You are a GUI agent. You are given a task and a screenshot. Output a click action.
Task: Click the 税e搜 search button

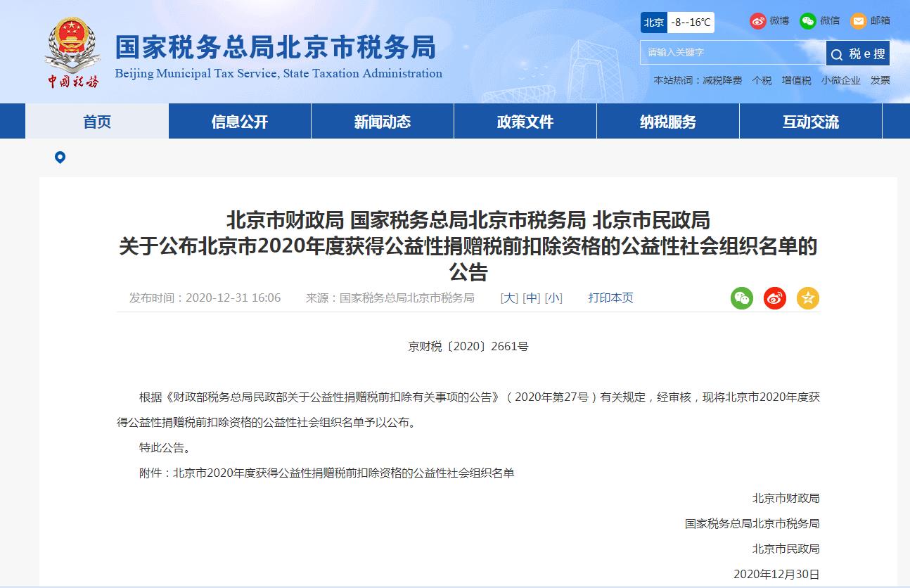tap(858, 53)
